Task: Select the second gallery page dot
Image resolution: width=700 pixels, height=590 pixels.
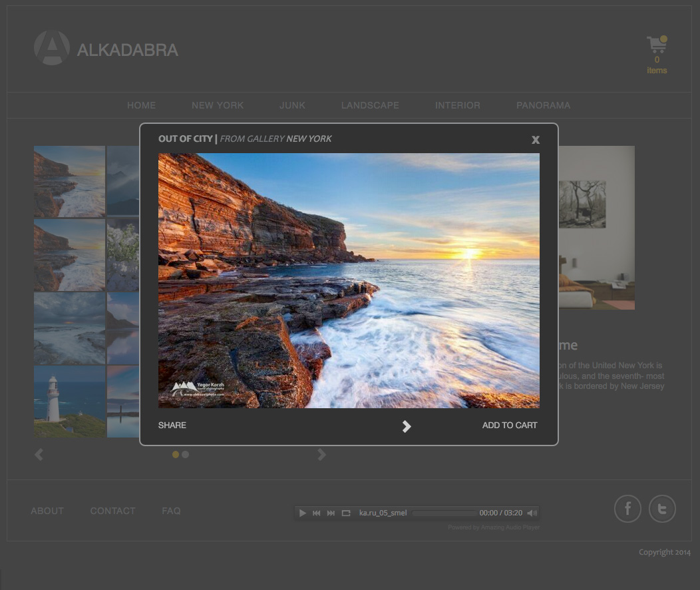Action: (x=185, y=454)
